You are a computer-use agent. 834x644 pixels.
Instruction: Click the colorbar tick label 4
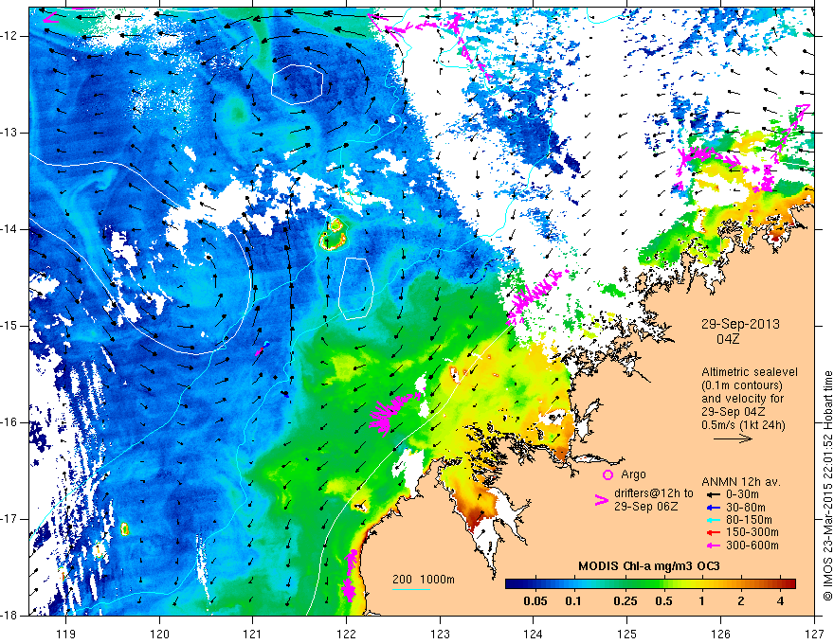tap(780, 601)
